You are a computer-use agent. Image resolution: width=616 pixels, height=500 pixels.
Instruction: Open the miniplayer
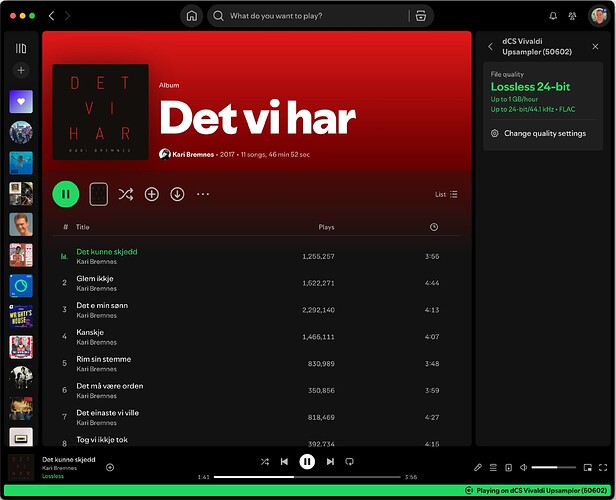tap(588, 467)
